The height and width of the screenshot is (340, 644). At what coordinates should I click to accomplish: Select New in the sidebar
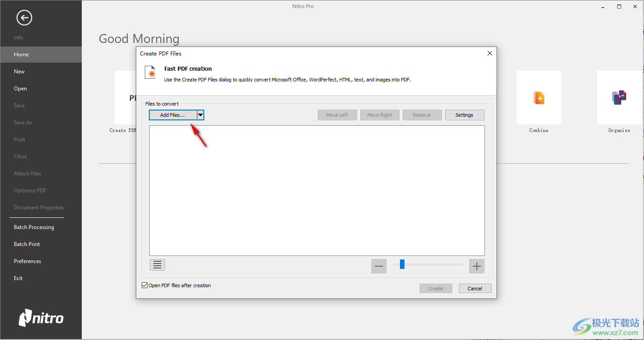pos(19,72)
